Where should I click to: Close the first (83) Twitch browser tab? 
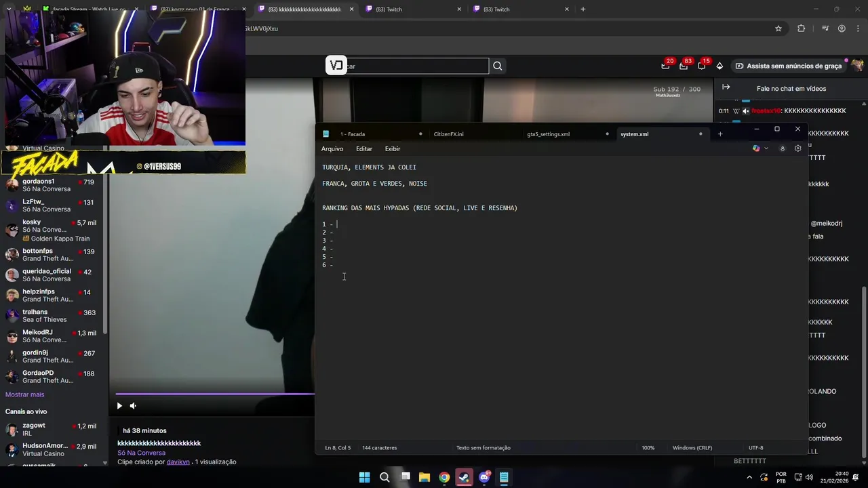459,9
